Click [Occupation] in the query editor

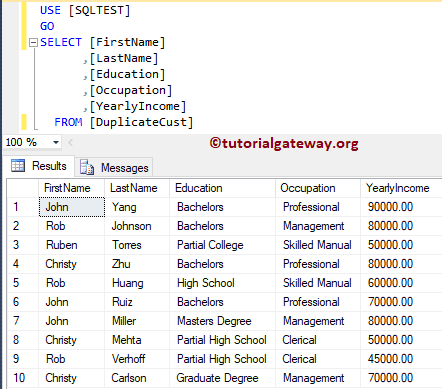click(x=131, y=90)
